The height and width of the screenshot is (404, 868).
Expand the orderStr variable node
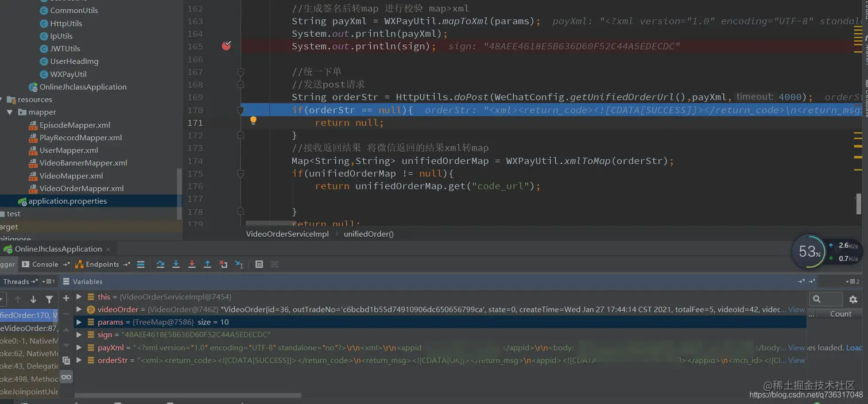click(x=79, y=360)
